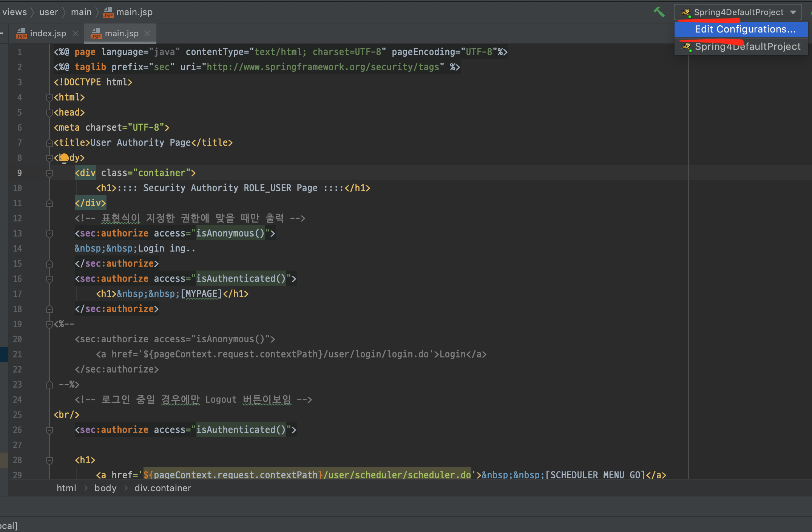Viewport: 812px width, 532px height.
Task: Click the JSP file icon on index.jsp tab
Action: coord(21,34)
